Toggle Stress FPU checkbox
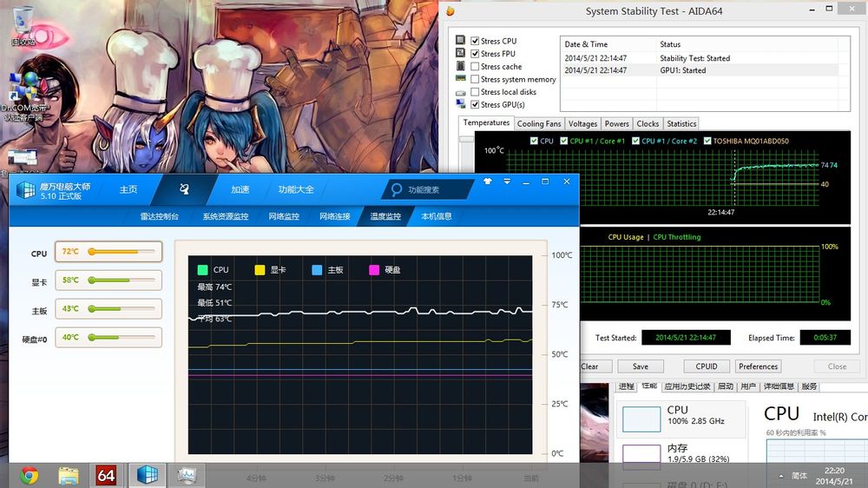868x488 pixels. point(475,54)
